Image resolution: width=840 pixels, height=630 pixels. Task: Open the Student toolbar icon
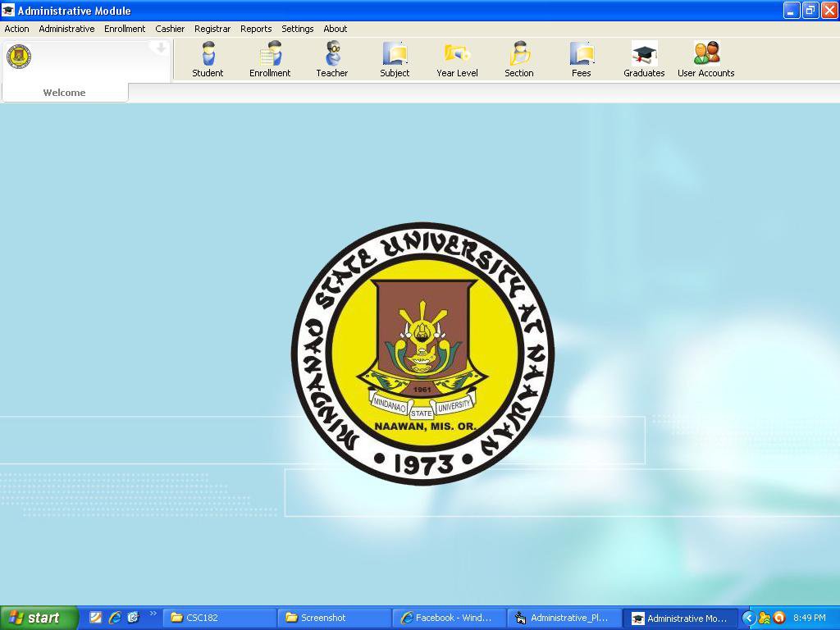tap(208, 60)
